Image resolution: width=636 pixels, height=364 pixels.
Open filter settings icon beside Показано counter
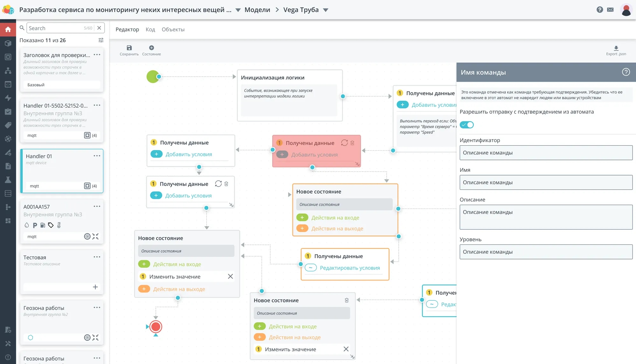click(x=101, y=40)
